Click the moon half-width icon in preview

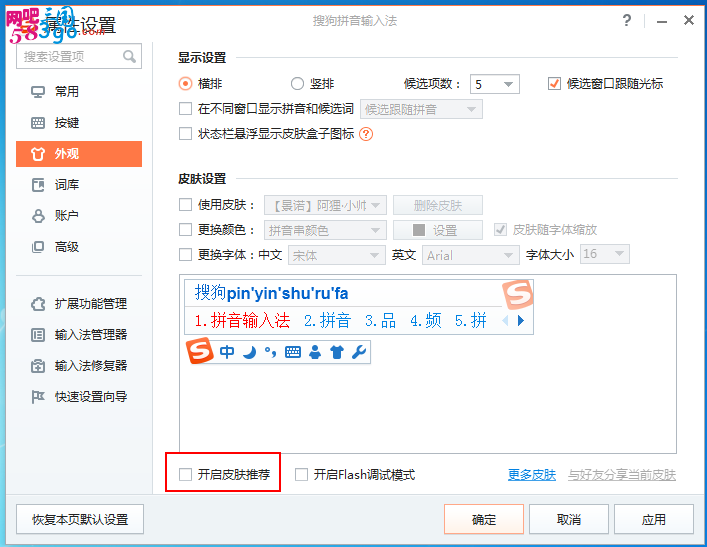pyautogui.click(x=249, y=352)
